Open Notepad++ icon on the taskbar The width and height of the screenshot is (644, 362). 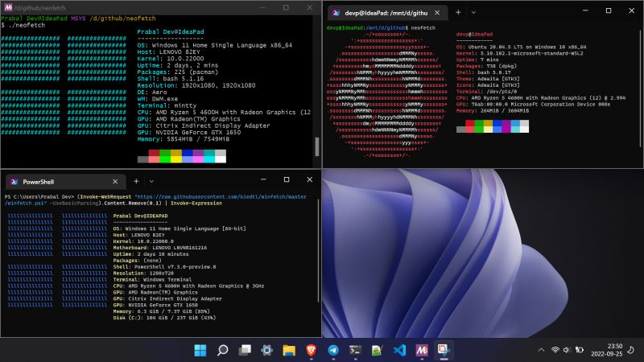coord(377,350)
